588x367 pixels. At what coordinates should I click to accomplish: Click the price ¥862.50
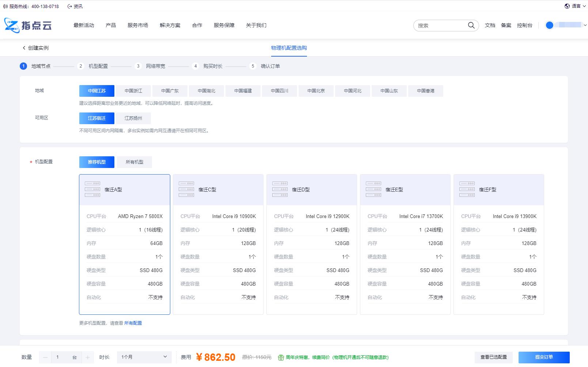[216, 357]
